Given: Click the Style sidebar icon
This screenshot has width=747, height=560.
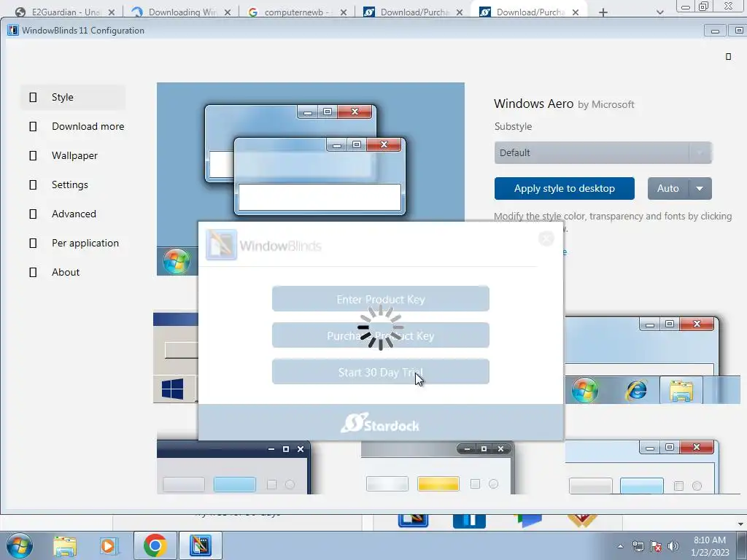Looking at the screenshot, I should (33, 97).
